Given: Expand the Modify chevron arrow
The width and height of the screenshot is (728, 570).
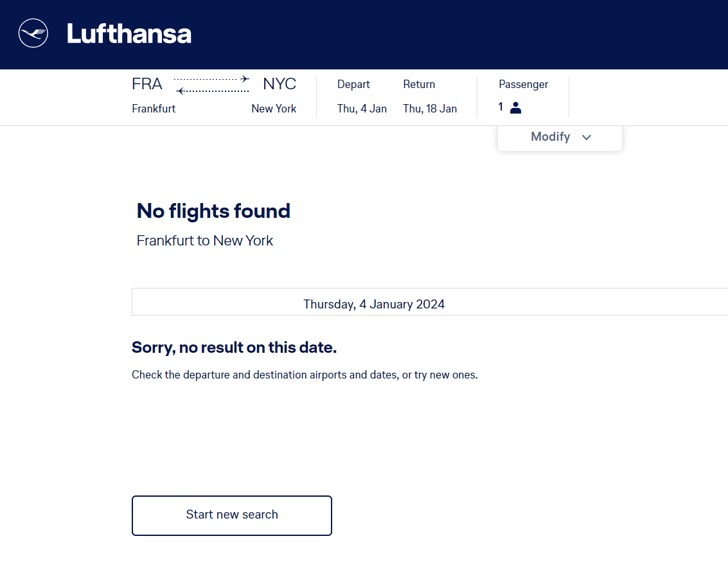Looking at the screenshot, I should 586,137.
